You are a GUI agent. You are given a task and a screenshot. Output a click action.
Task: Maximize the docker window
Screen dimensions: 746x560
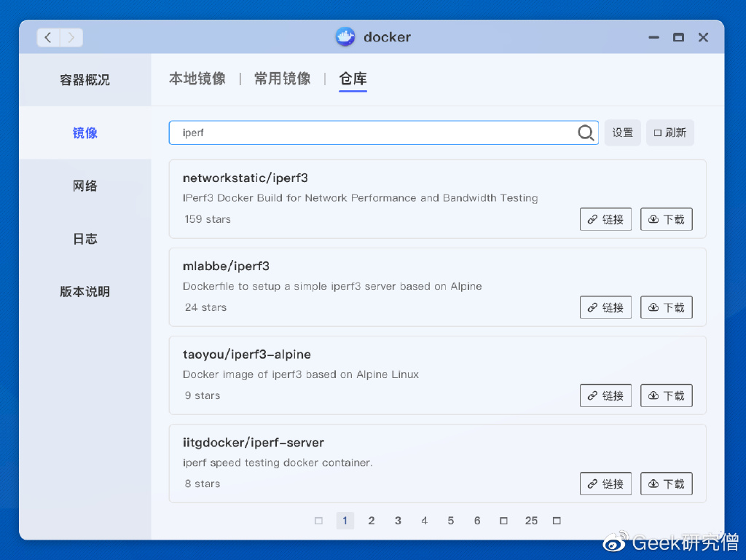[678, 37]
